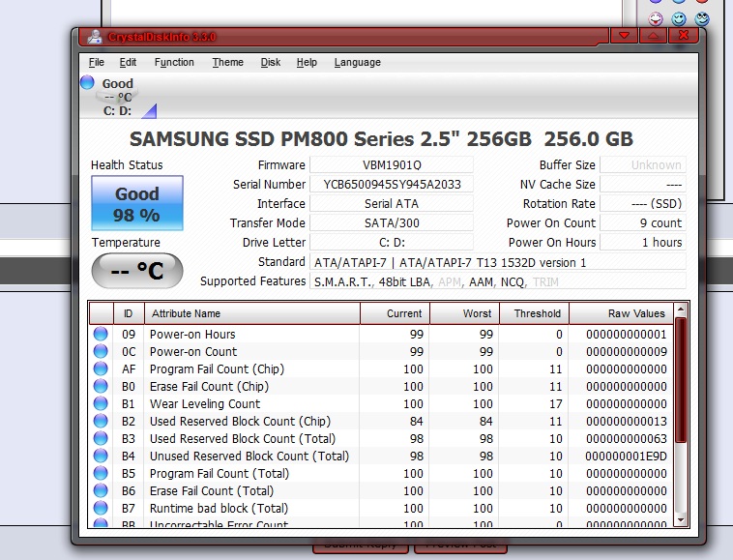
Task: Open the Help menu
Action: [307, 62]
